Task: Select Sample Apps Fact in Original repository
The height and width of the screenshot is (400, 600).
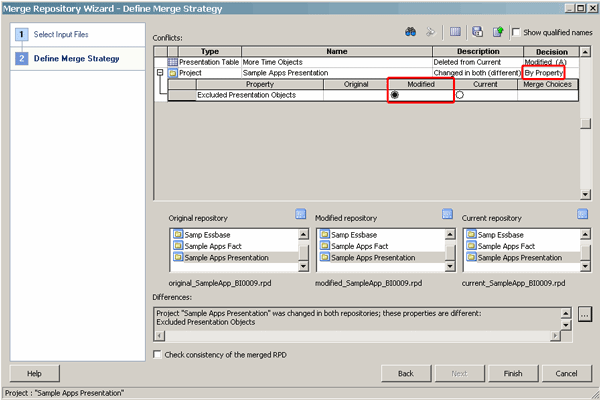Action: click(213, 246)
